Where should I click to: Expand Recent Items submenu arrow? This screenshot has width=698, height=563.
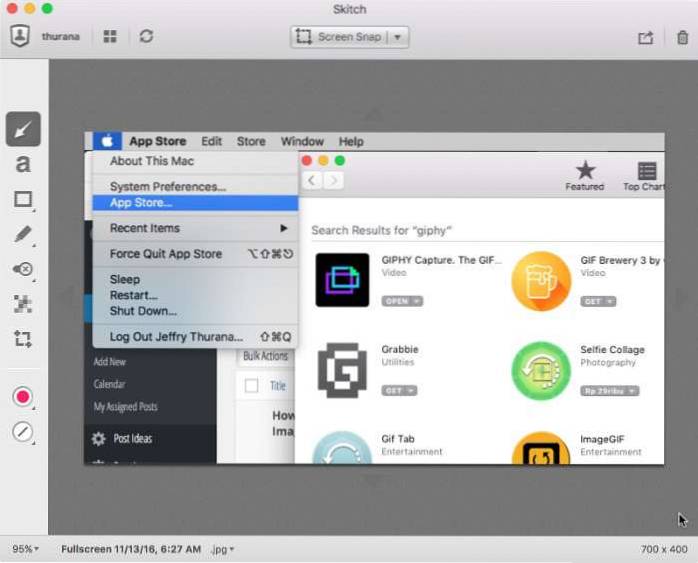click(284, 228)
